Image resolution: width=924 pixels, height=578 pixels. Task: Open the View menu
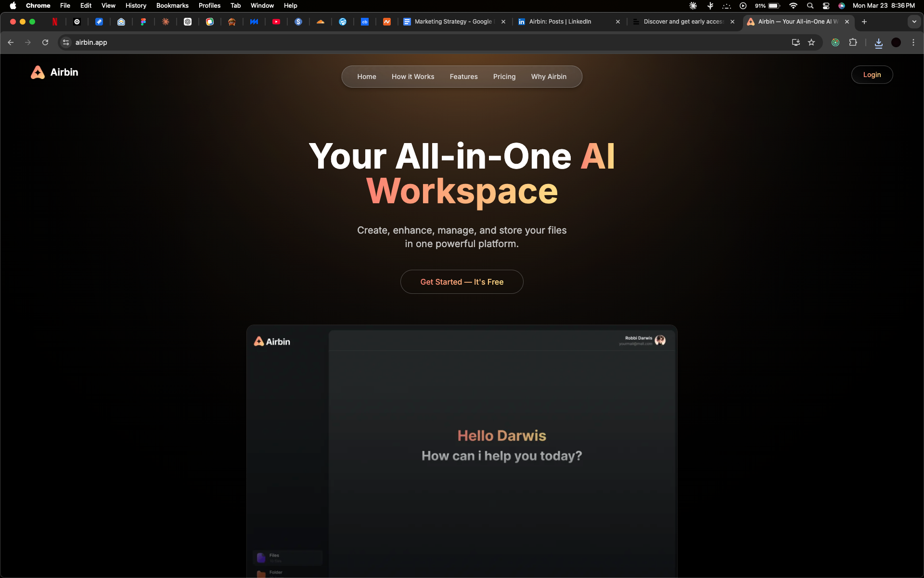[108, 6]
